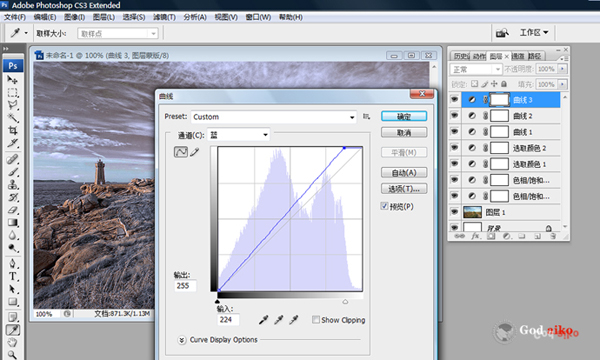Select the Shape tool
The width and height of the screenshot is (600, 360).
coord(12,302)
